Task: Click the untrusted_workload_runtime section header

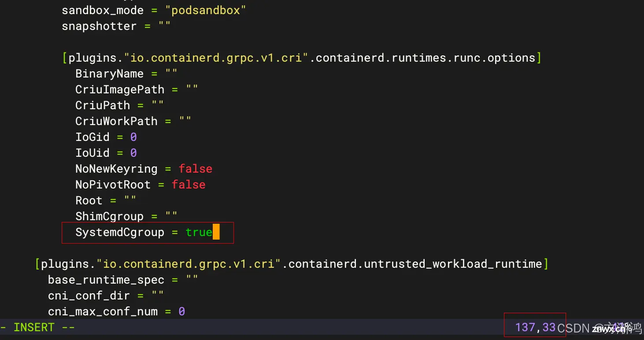Action: point(292,264)
